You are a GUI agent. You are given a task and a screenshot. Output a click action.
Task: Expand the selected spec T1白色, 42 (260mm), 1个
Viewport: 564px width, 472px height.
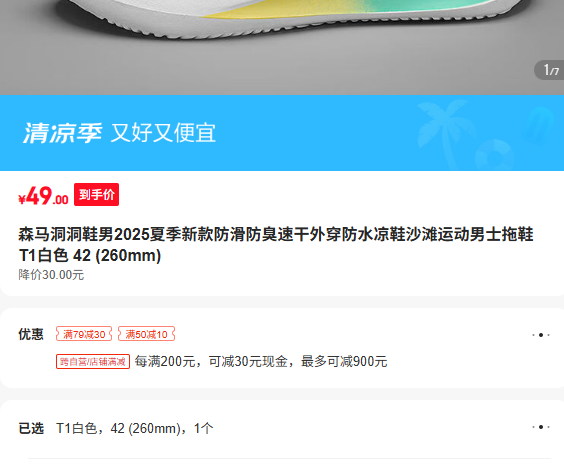click(135, 428)
